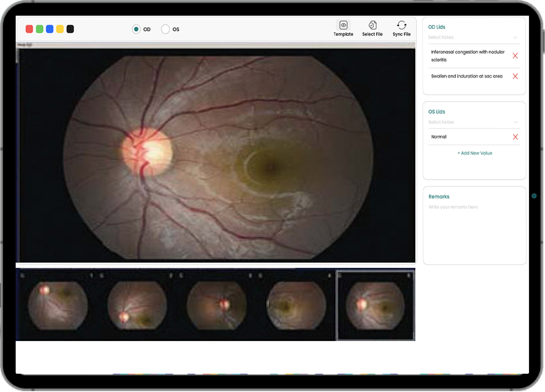Select the OD radio button
This screenshot has height=392, width=545.
tap(136, 29)
